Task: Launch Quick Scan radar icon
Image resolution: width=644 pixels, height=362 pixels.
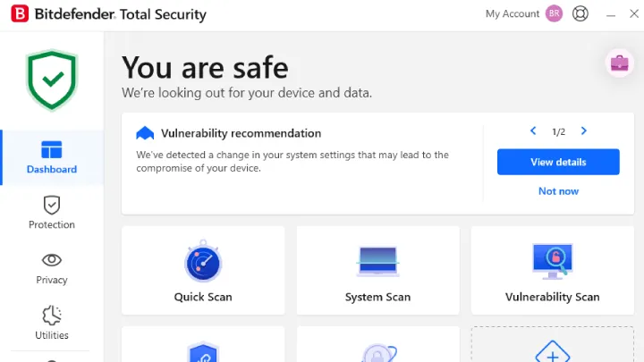Action: (x=203, y=261)
